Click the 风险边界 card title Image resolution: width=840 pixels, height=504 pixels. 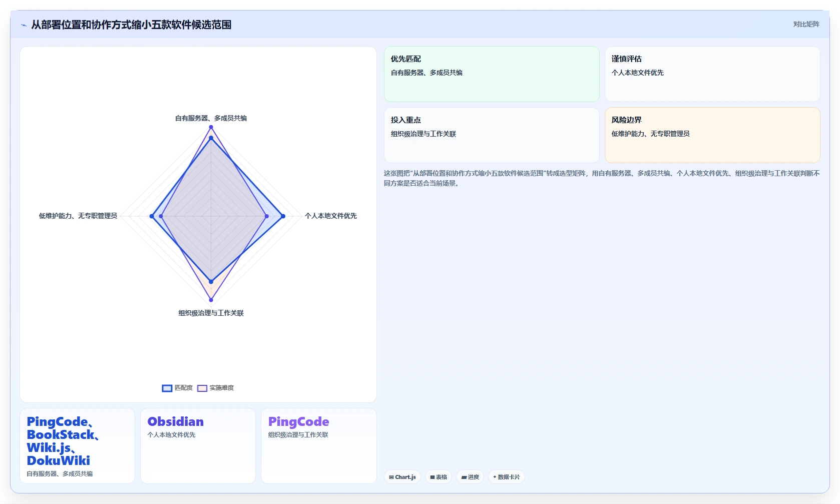pyautogui.click(x=627, y=120)
